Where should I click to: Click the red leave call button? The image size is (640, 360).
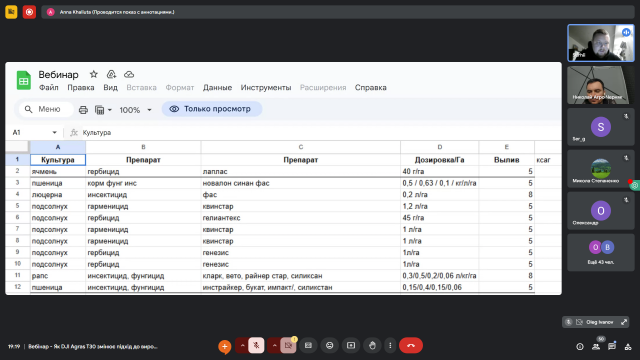tap(411, 346)
